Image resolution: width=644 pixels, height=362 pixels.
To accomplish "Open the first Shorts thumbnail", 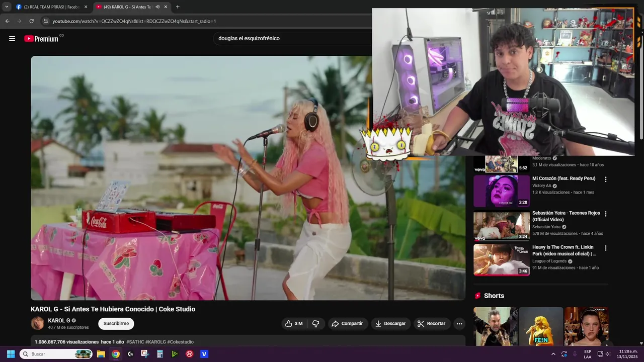I will point(495,326).
